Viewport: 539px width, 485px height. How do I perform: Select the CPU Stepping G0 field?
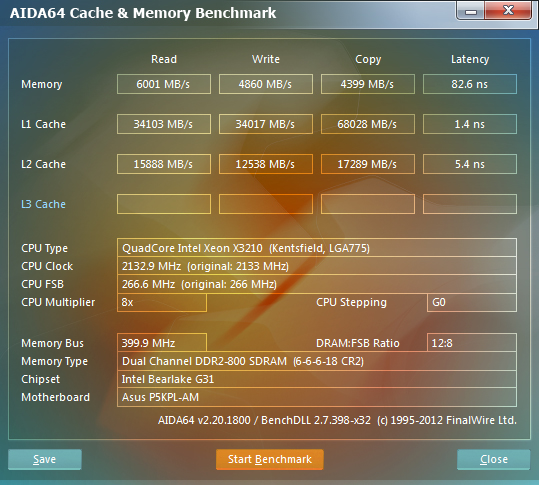click(x=472, y=302)
